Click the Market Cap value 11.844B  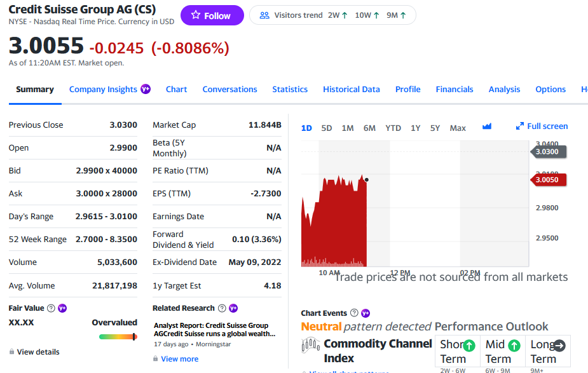click(264, 125)
